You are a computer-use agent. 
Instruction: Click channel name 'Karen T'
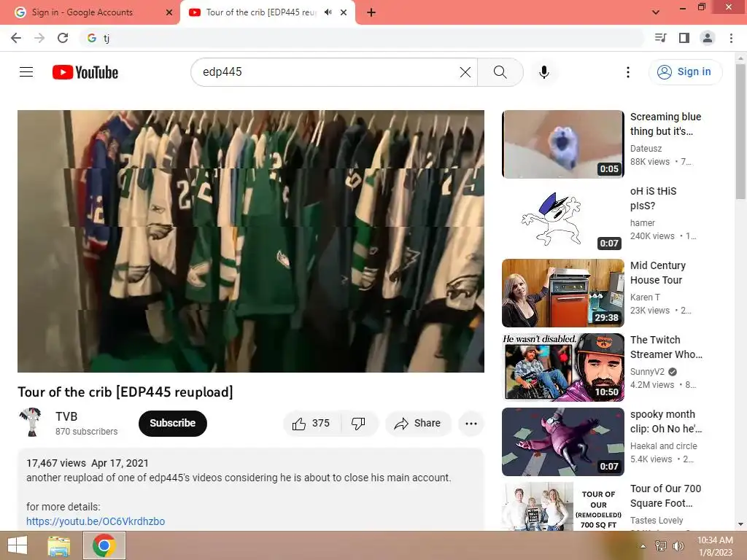[645, 297]
